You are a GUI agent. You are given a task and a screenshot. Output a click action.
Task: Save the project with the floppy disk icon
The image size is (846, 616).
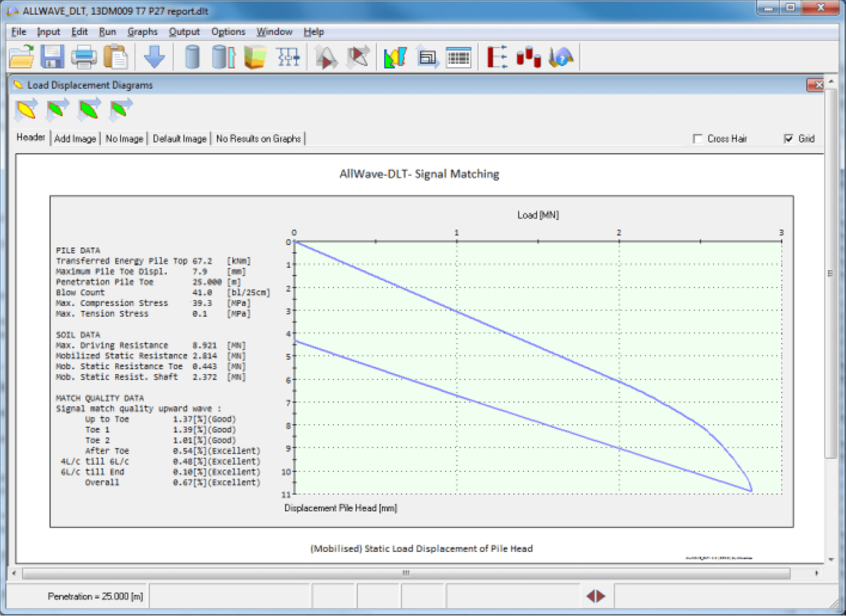(52, 57)
